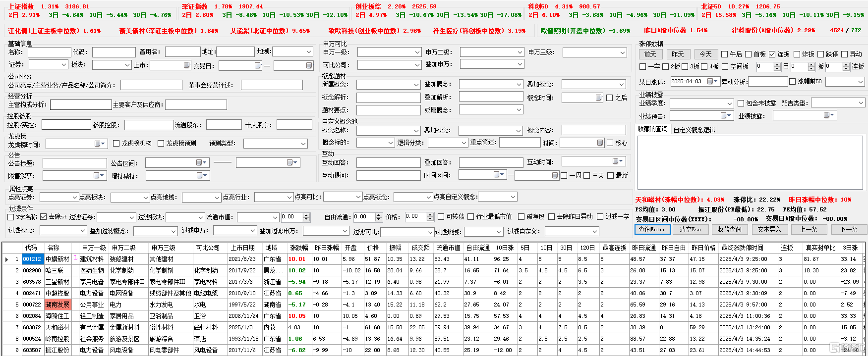Screen dimensions: 868x356
Task: Click spinner arrows before final 连板 label
Action: (846, 66)
